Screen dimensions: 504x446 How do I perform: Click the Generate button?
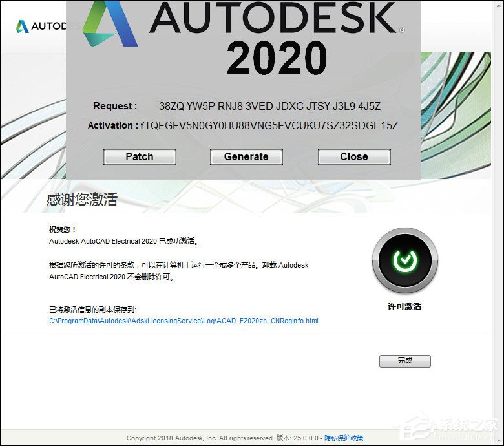pyautogui.click(x=246, y=157)
